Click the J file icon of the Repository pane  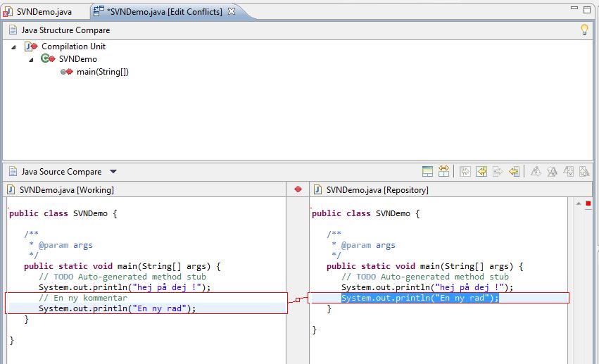pyautogui.click(x=317, y=189)
